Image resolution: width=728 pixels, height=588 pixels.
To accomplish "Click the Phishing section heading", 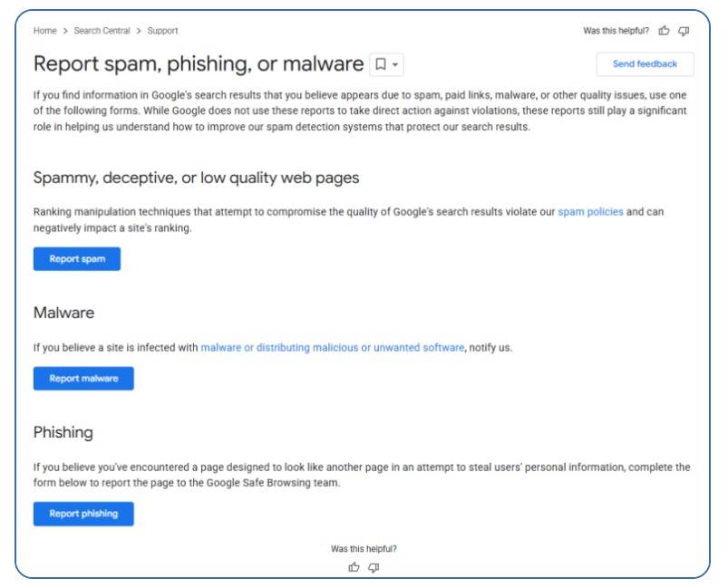I will coord(63,432).
